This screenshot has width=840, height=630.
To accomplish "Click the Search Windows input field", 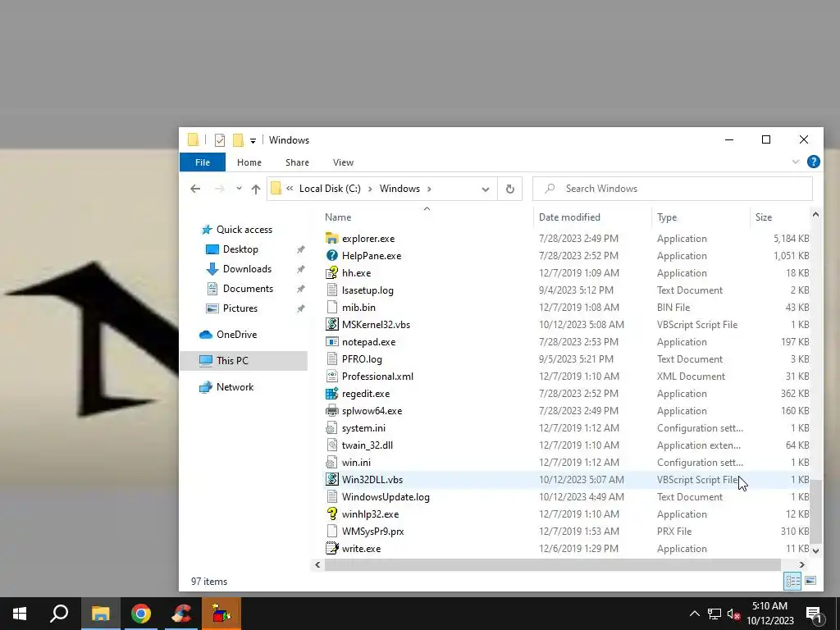I will tap(673, 189).
